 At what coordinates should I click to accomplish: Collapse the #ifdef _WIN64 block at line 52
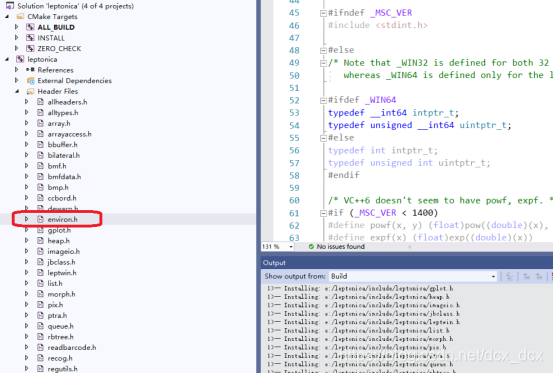323,101
